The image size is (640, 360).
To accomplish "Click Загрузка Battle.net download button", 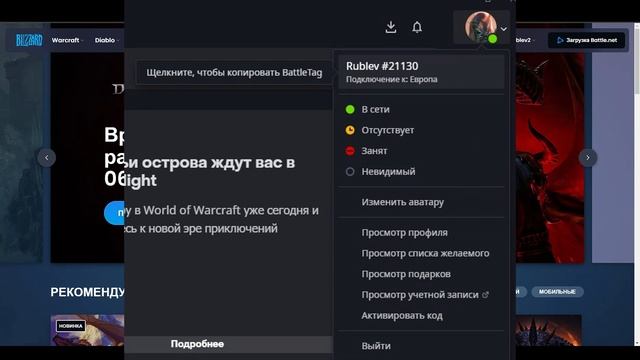I will click(x=586, y=40).
